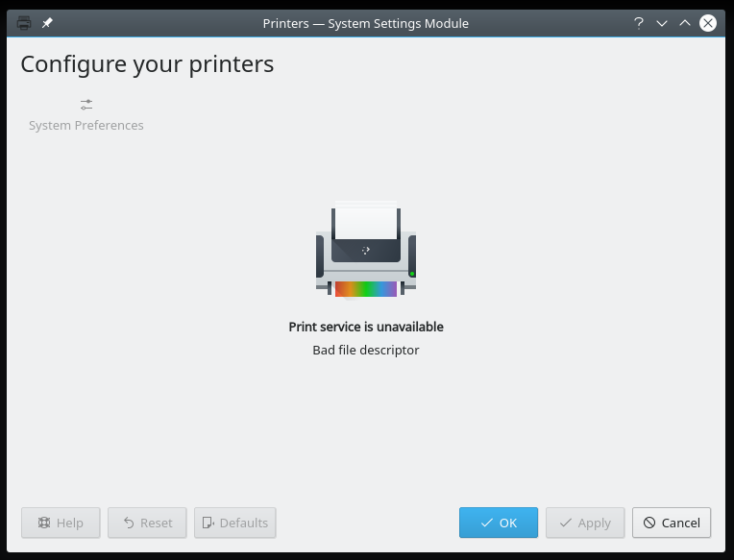734x560 pixels.
Task: Select the 'Print service is unavailable' message
Action: tap(366, 327)
